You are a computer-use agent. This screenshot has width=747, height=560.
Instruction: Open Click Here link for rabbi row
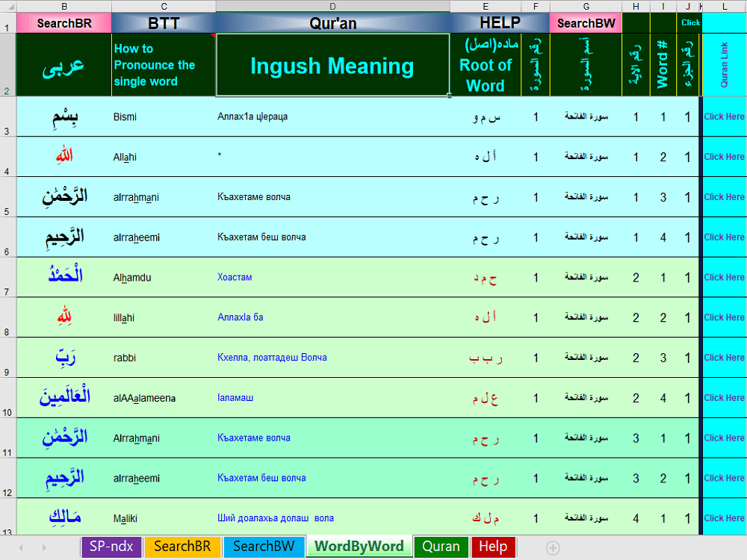pos(724,358)
